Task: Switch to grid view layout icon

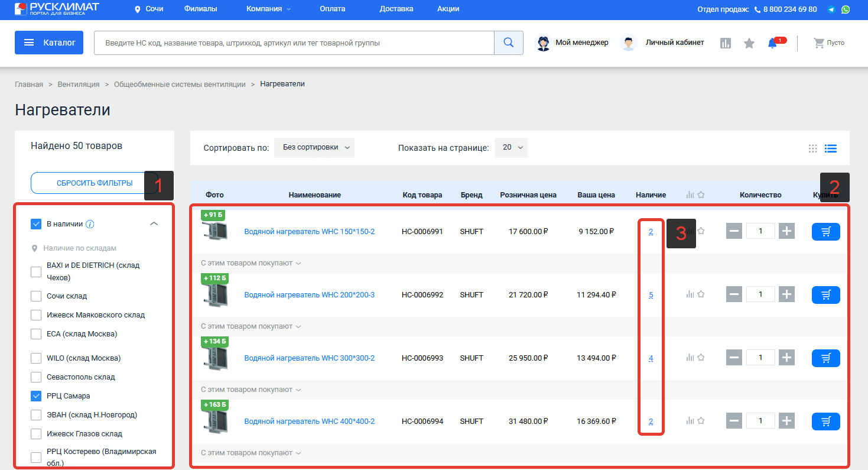Action: tap(812, 148)
